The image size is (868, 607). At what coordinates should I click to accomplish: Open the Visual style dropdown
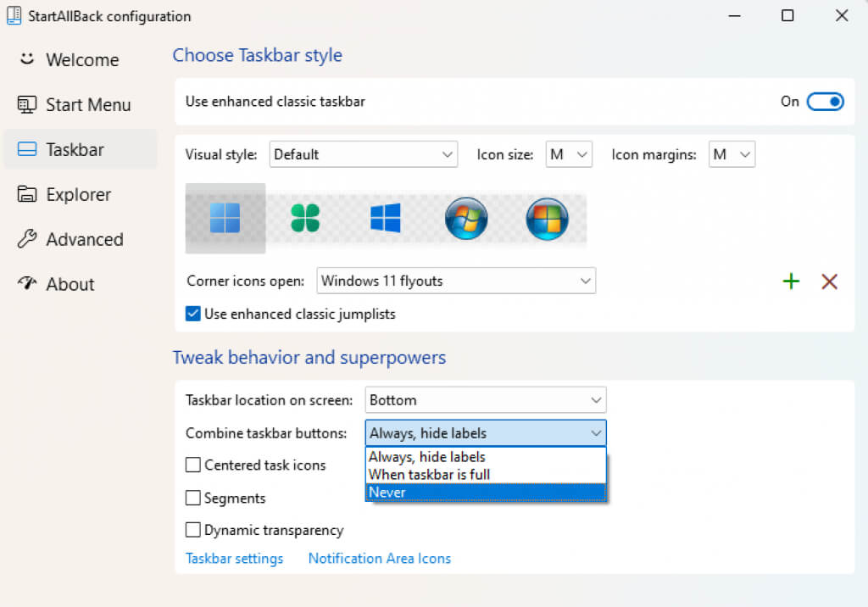click(363, 154)
